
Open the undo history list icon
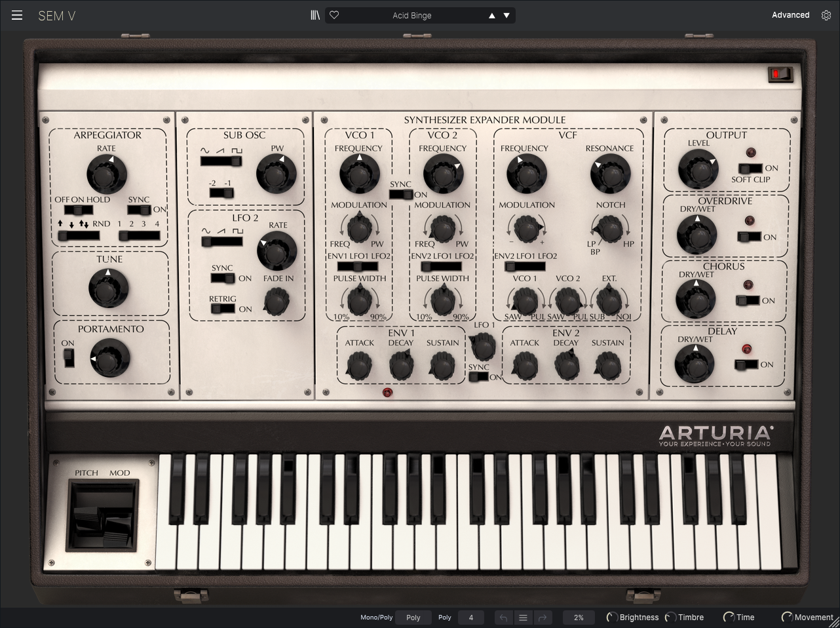click(523, 618)
